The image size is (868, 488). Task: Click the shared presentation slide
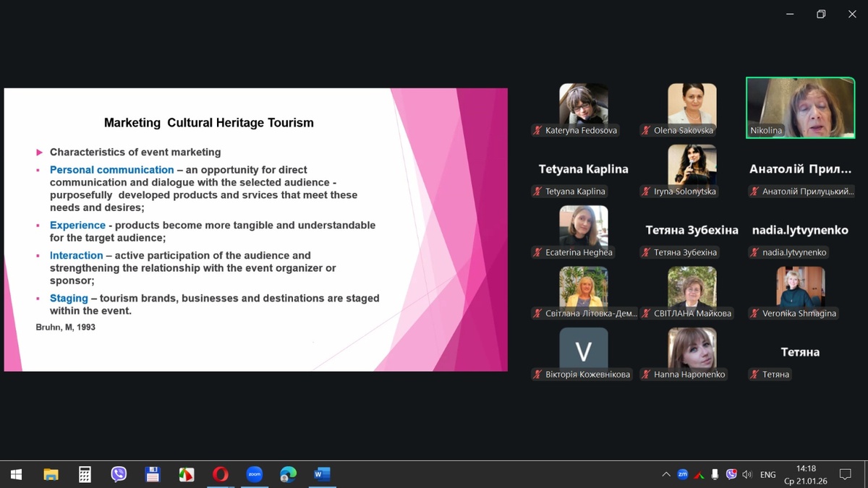click(x=255, y=229)
